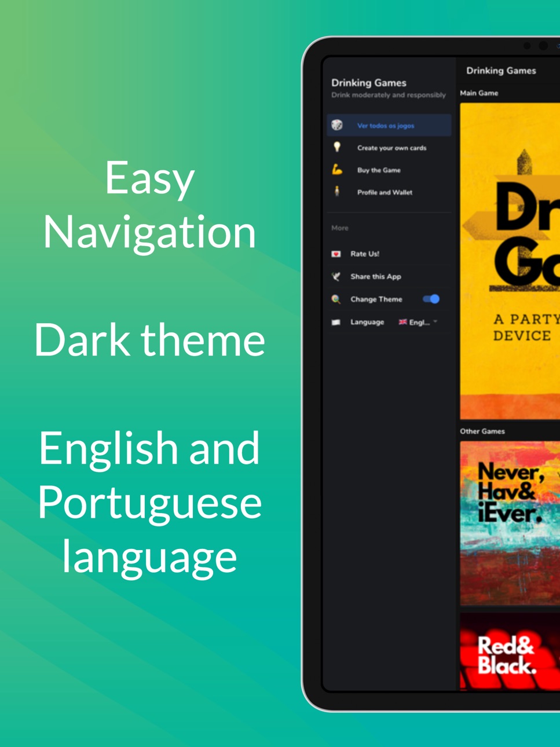
Task: Click the UK flag in the language selector
Action: pos(402,322)
